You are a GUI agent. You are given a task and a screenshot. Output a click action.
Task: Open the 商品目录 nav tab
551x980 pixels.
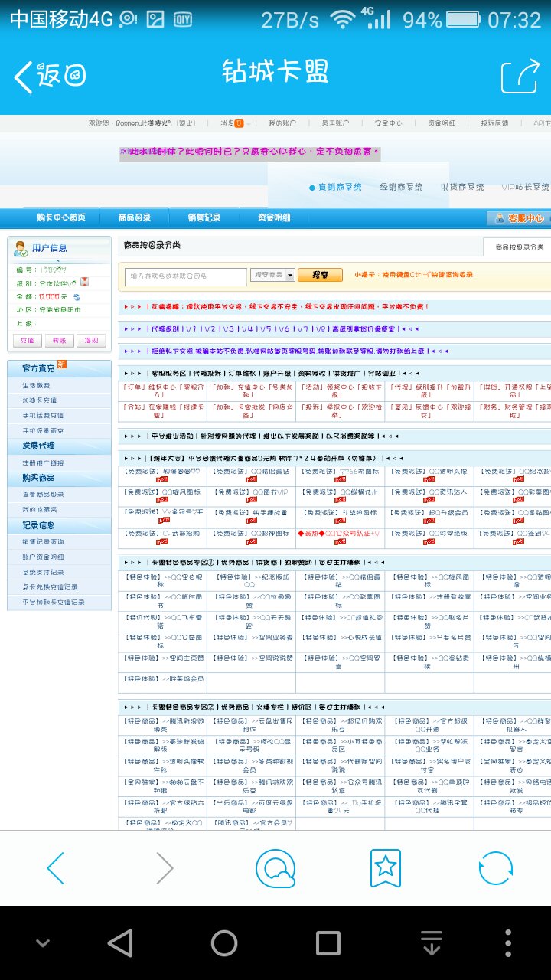coord(135,217)
